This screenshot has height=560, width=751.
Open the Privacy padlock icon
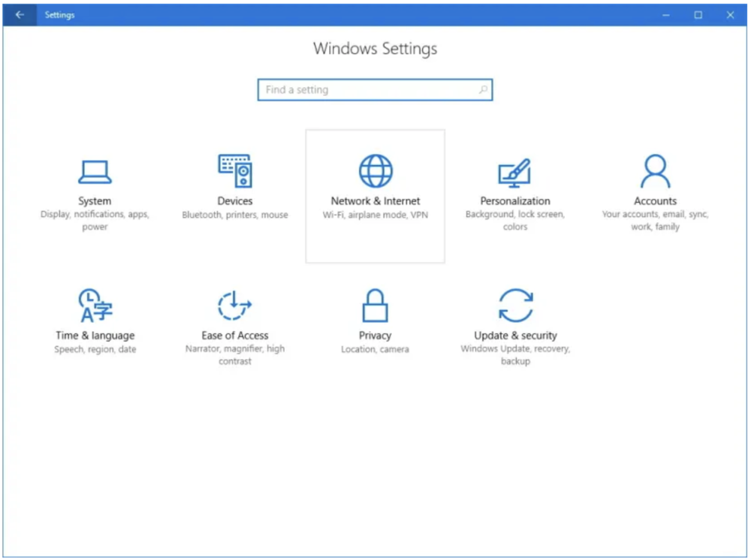tap(375, 306)
